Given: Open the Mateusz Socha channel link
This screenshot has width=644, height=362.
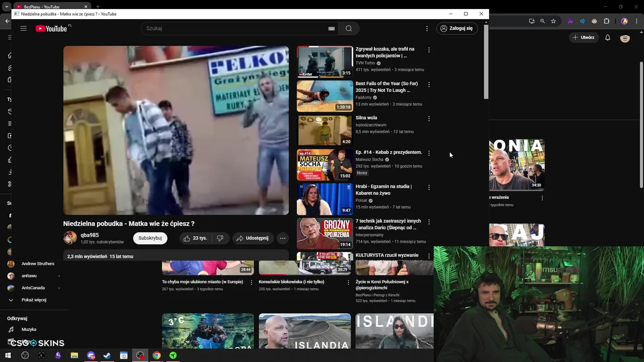Looking at the screenshot, I should [369, 159].
